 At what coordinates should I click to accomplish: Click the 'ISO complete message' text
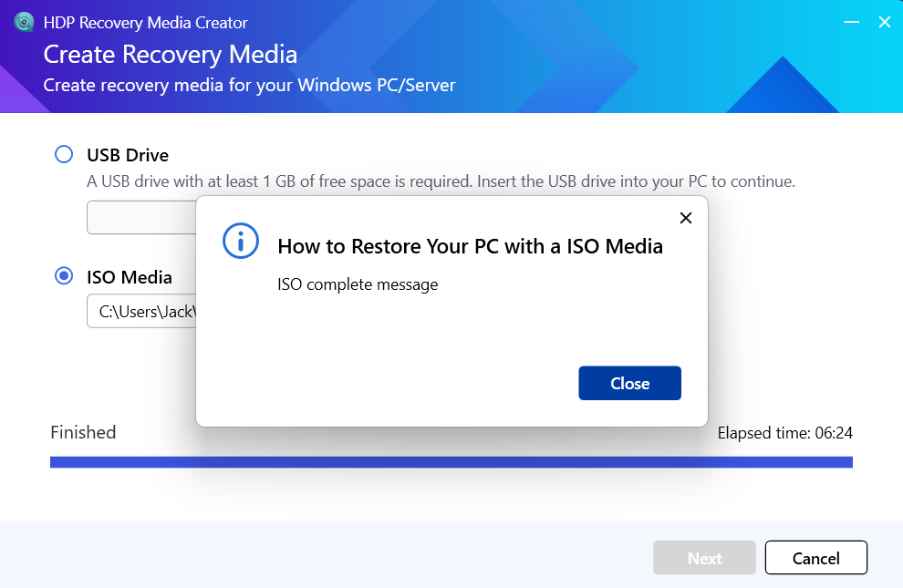(x=358, y=284)
